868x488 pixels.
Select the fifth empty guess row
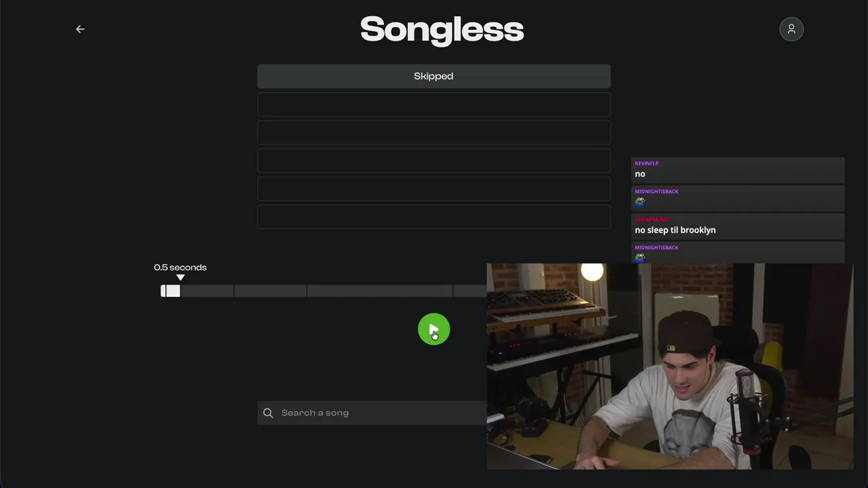tap(434, 188)
